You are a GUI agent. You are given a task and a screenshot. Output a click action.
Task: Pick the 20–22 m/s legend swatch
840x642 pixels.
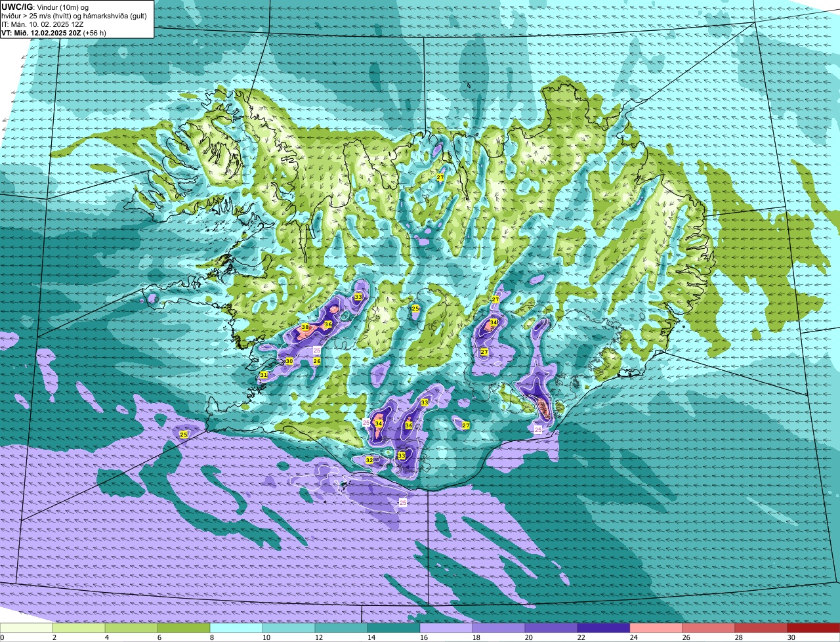tap(551, 628)
